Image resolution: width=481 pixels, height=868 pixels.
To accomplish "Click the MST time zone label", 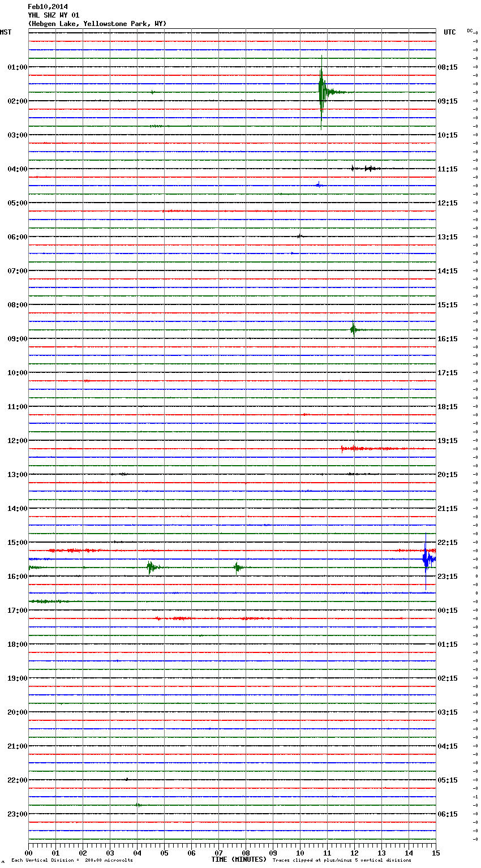I will 6,32.
